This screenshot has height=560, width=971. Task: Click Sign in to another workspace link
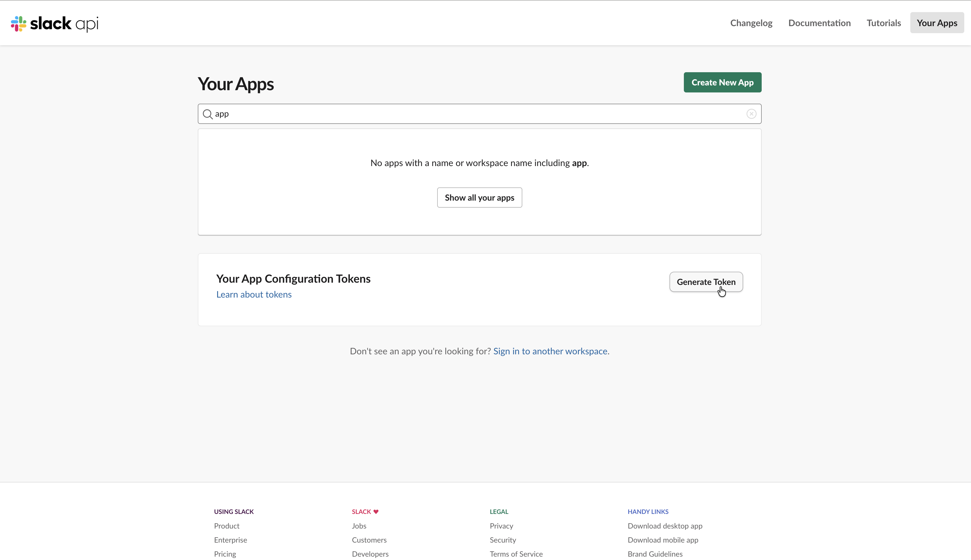tap(550, 351)
